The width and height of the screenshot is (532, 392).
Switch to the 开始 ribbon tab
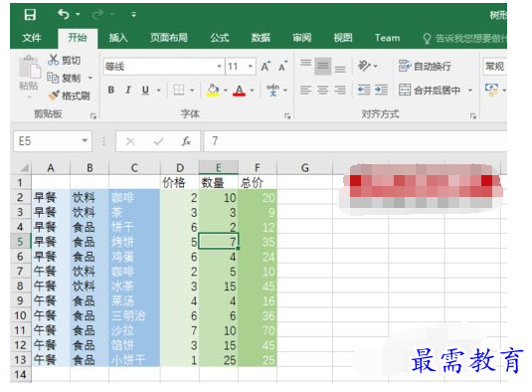pos(78,38)
